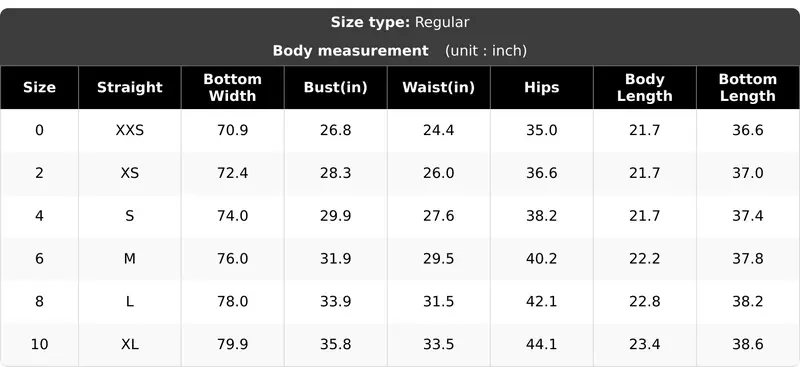Click the 38.6 bottom length value
This screenshot has height=367, width=800.
[748, 345]
